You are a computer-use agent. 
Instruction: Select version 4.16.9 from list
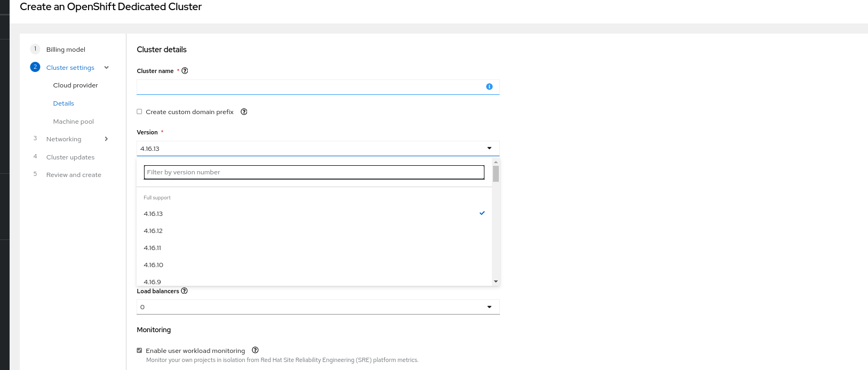click(314, 281)
